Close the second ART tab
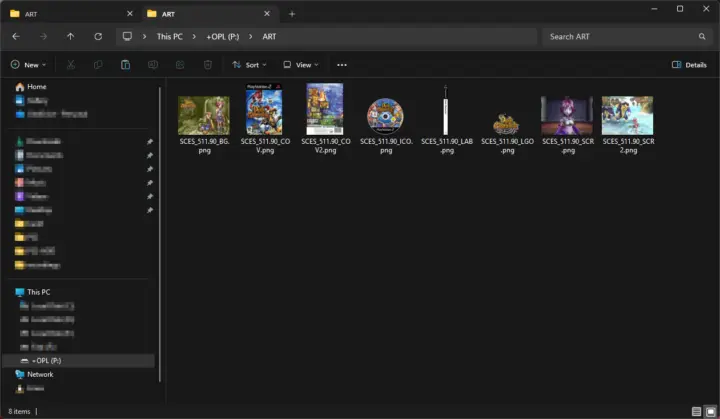720x419 pixels. (267, 14)
